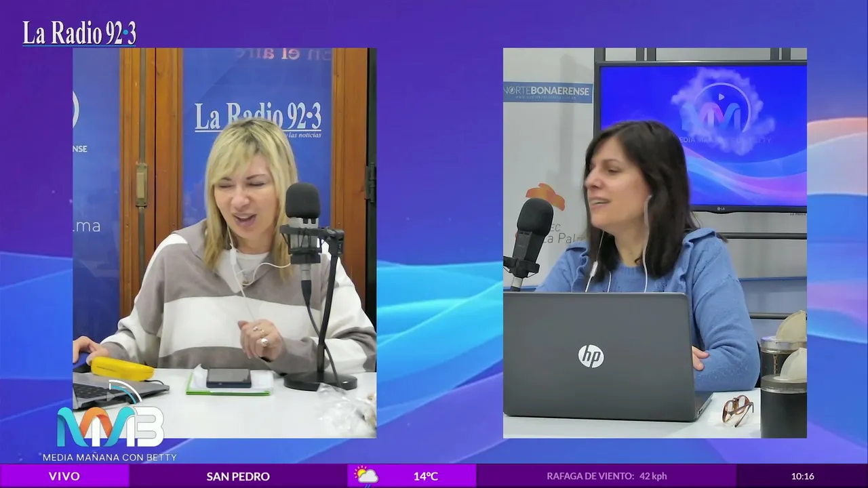Click the partly cloudy weather icon
Viewport: 868px width, 488px height.
pyautogui.click(x=366, y=475)
